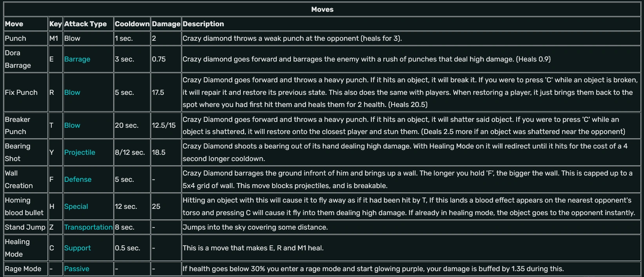Click the Damage column header
This screenshot has width=644, height=277.
[166, 24]
